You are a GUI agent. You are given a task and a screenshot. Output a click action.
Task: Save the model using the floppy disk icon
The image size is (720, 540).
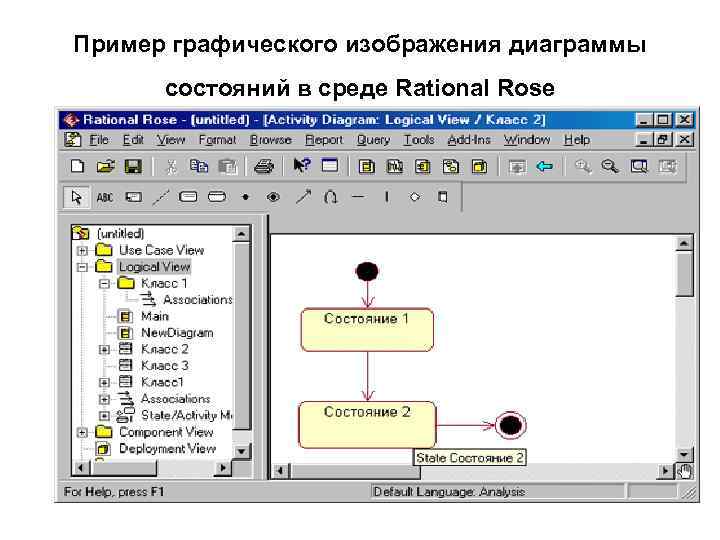(x=134, y=166)
